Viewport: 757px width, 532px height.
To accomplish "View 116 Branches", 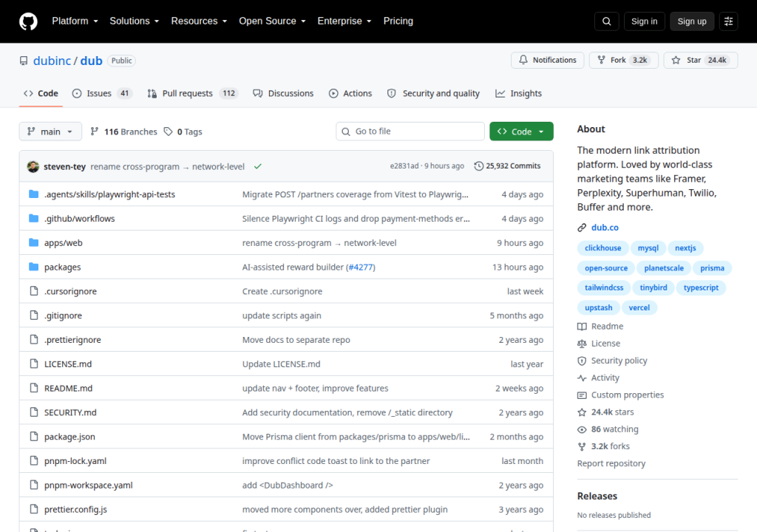I will 123,132.
